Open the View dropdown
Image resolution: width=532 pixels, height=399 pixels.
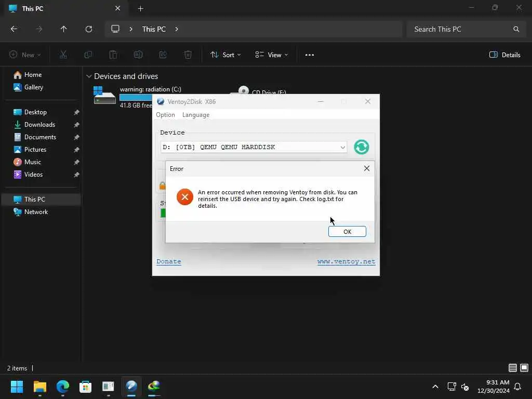pyautogui.click(x=271, y=55)
